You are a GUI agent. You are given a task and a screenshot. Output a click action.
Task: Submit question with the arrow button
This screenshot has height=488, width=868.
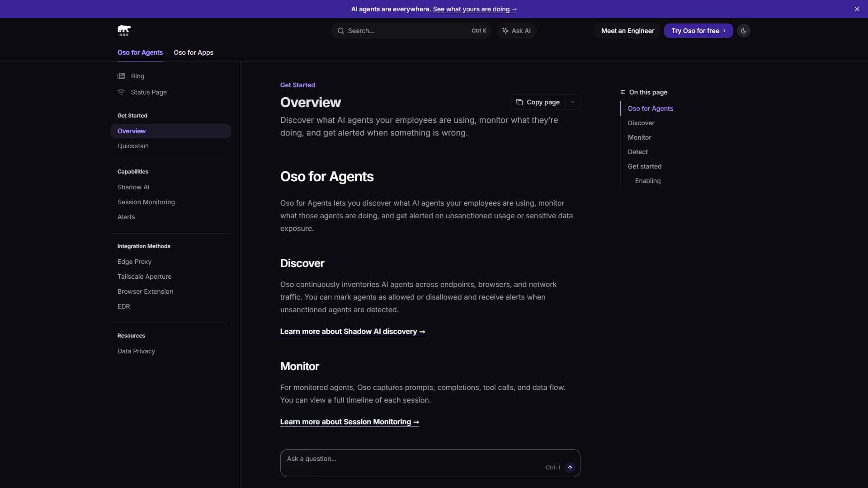570,468
